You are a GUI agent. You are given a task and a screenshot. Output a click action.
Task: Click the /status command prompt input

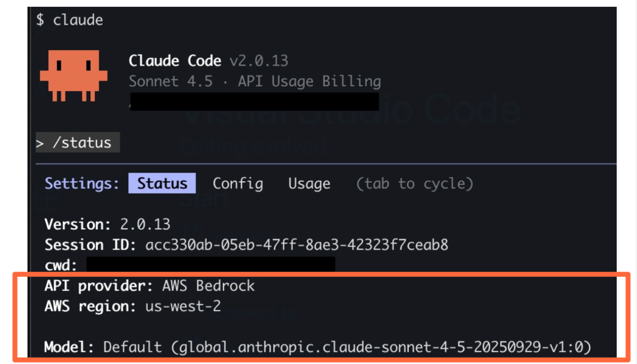(x=78, y=143)
